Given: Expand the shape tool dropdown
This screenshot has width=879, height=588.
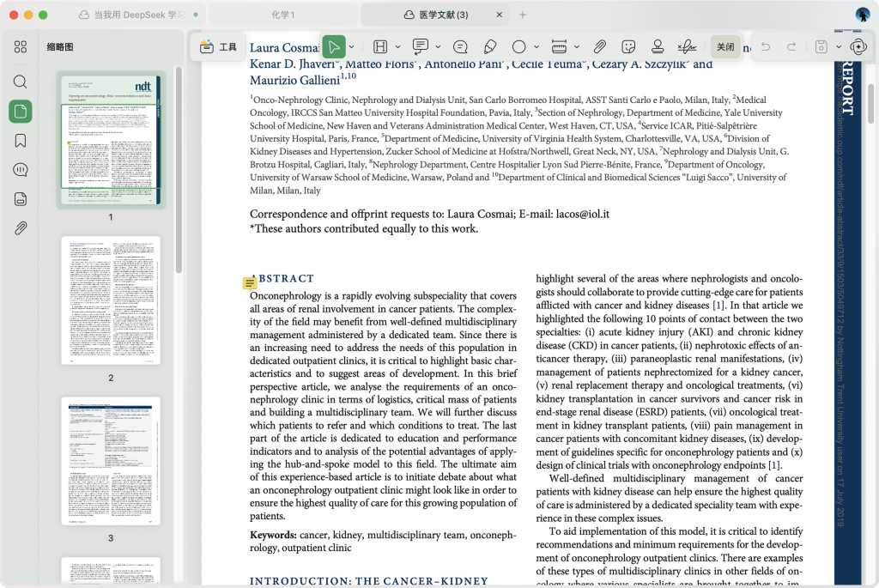Looking at the screenshot, I should click(x=536, y=47).
